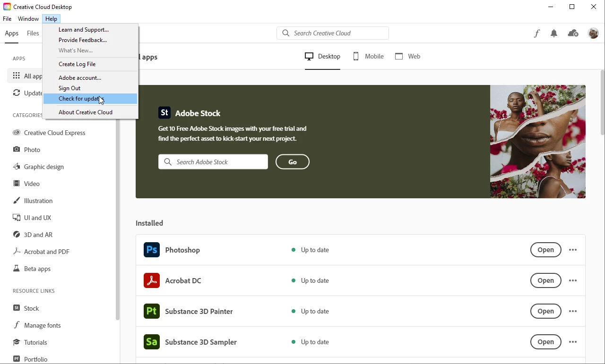Click the Photoshop app icon

152,250
